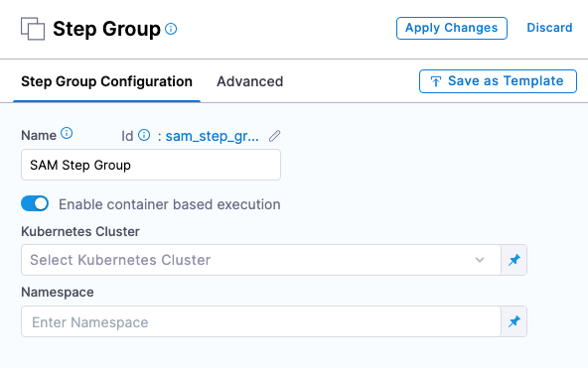Click the Apply Changes button
588x368 pixels.
pyautogui.click(x=452, y=28)
